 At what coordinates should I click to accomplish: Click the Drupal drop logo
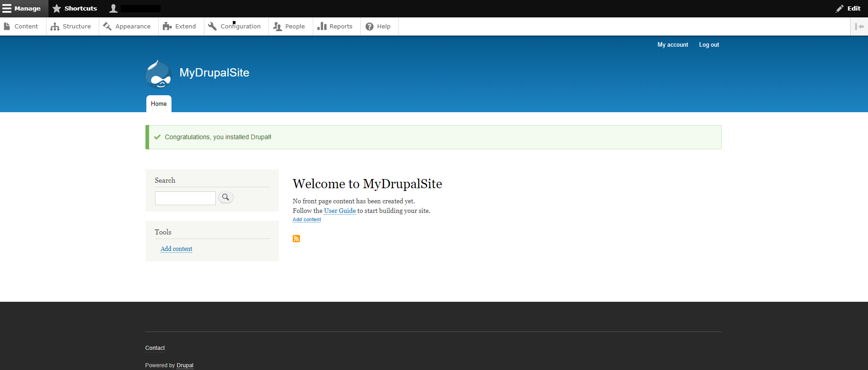coord(158,74)
